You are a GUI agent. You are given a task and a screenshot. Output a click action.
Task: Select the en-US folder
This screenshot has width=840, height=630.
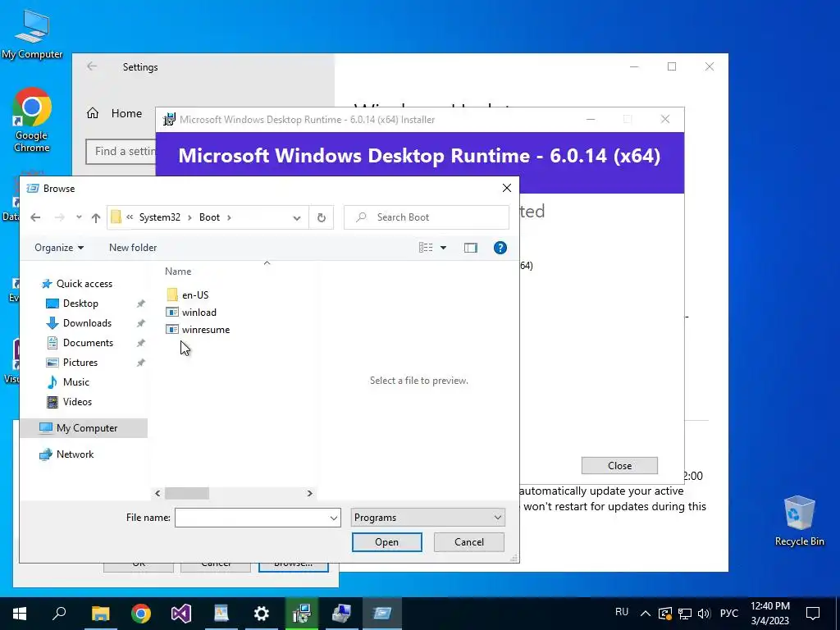pyautogui.click(x=188, y=294)
